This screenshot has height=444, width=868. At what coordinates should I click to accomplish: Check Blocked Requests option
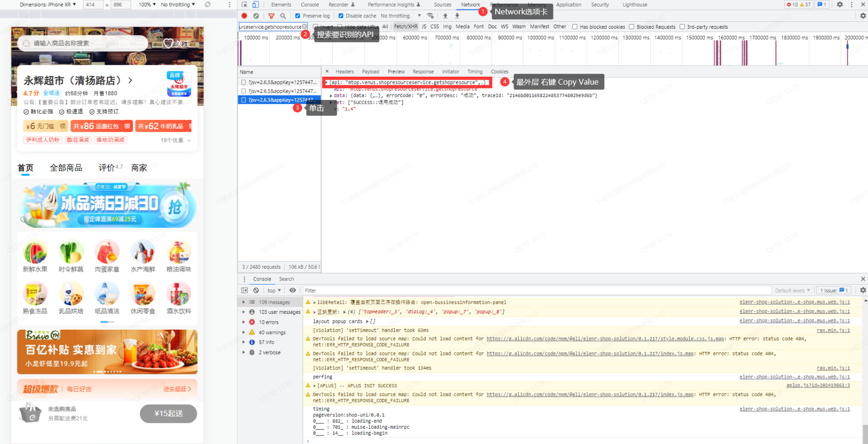pyautogui.click(x=632, y=27)
